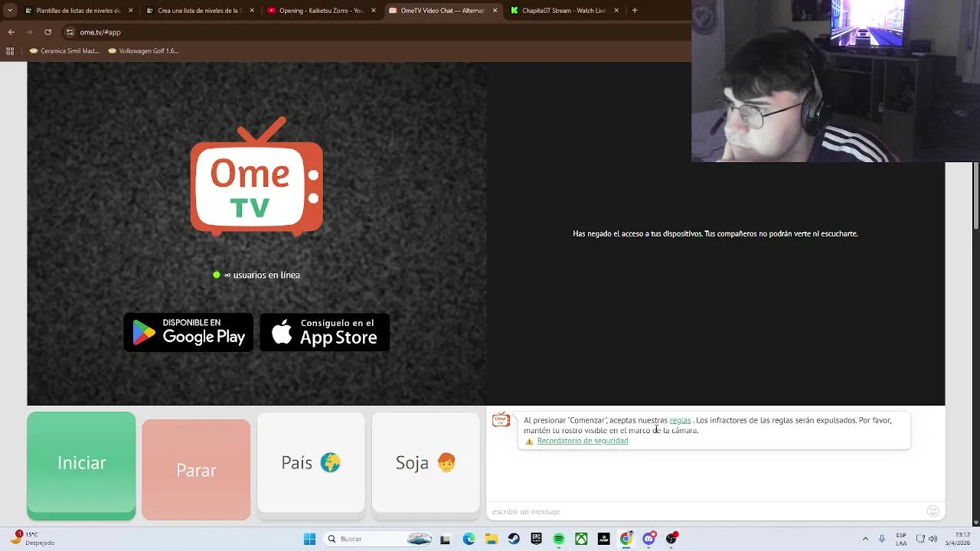This screenshot has width=980, height=551.
Task: Open OBS Studio from the taskbar
Action: click(671, 539)
